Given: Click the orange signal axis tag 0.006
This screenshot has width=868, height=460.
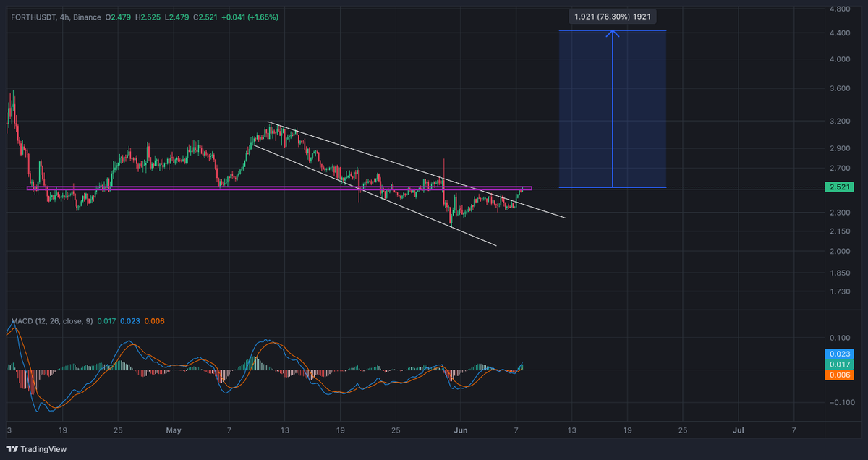Looking at the screenshot, I should [x=839, y=375].
